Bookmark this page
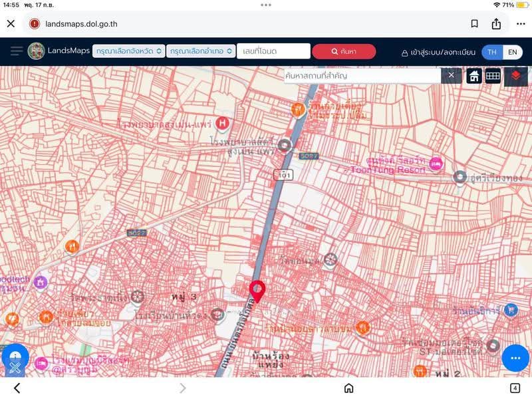 click(475, 24)
